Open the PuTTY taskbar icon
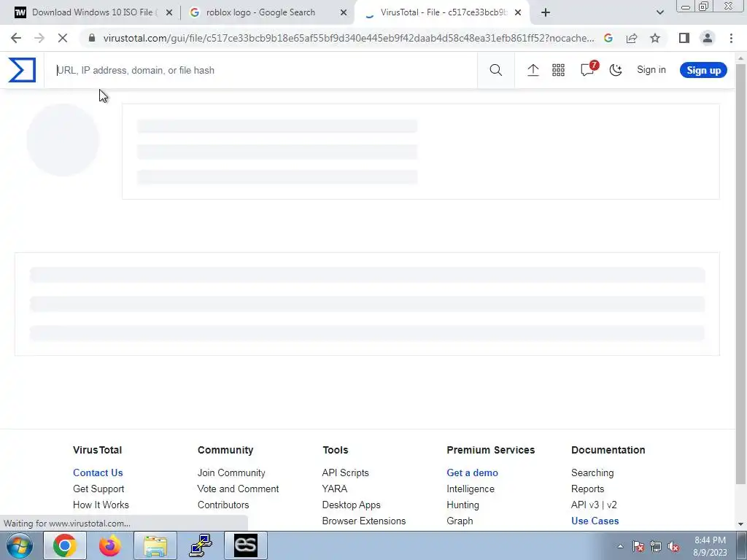The width and height of the screenshot is (747, 560). click(x=201, y=545)
